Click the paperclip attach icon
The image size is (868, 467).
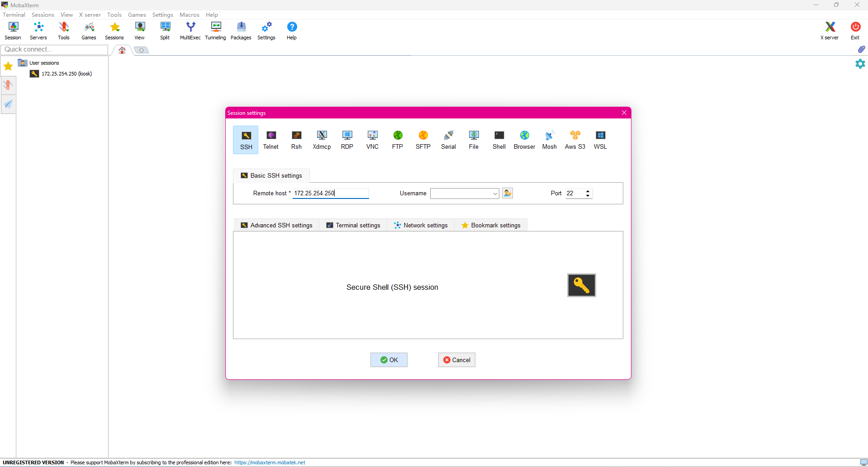click(861, 49)
